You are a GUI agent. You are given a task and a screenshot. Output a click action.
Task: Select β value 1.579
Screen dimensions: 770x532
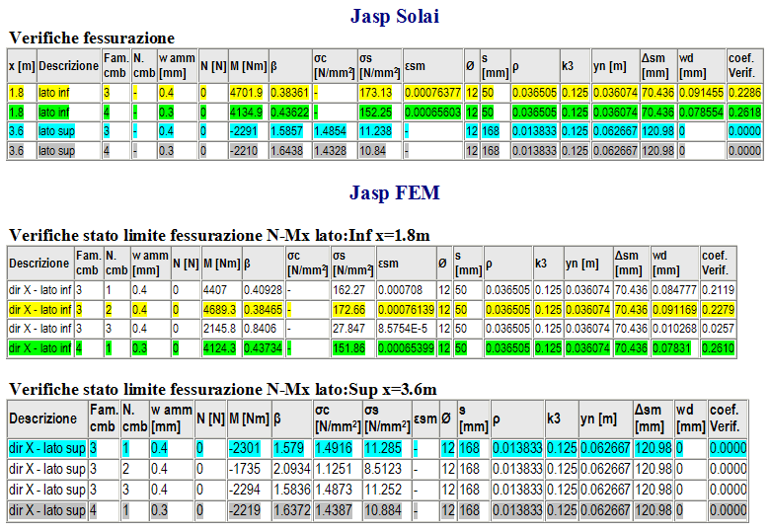288,448
